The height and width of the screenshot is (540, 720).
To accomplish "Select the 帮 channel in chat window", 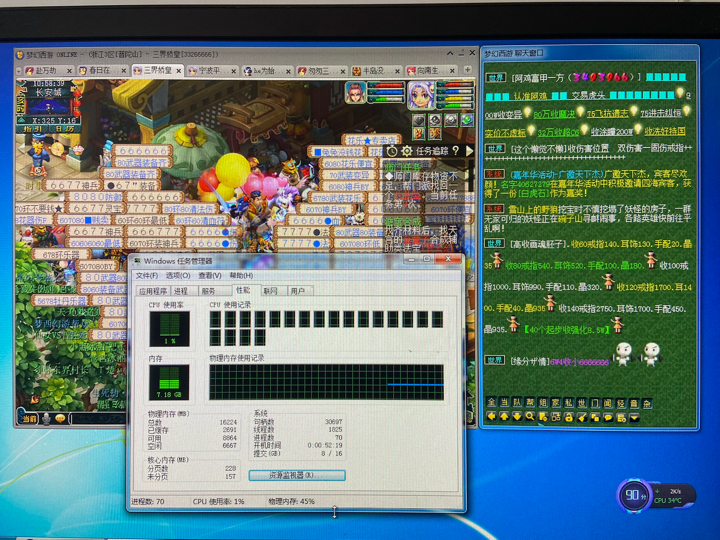I will [530, 403].
